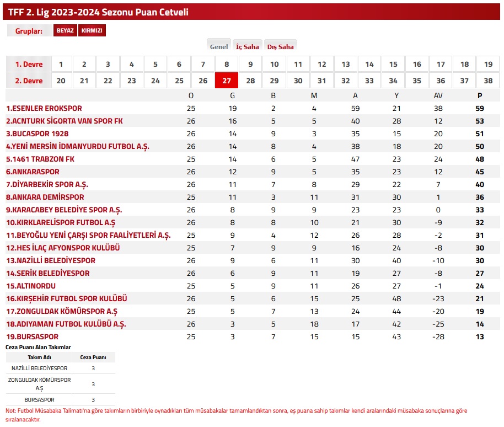The height and width of the screenshot is (427, 504).
Task: Select the KIRMIZI group button
Action: point(92,30)
